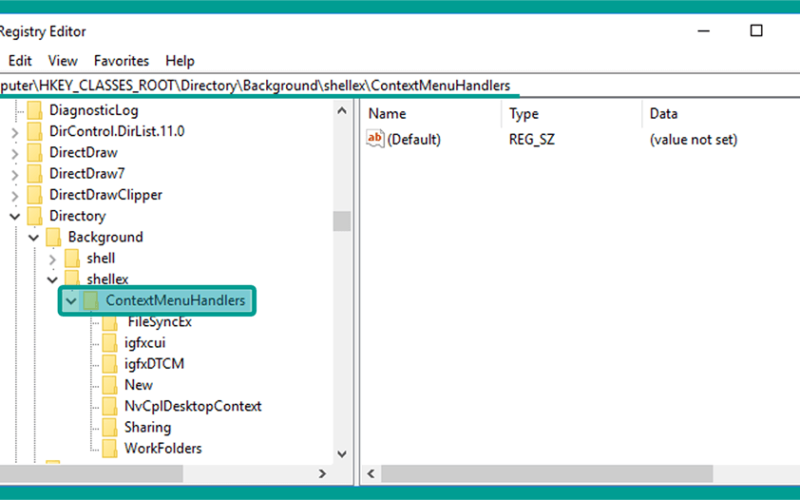Select the New key in ContextMenuHandlers
This screenshot has width=800, height=500.
138,385
